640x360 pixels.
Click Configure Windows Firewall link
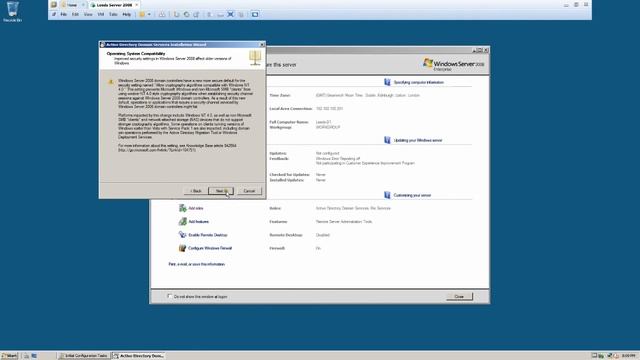click(210, 248)
